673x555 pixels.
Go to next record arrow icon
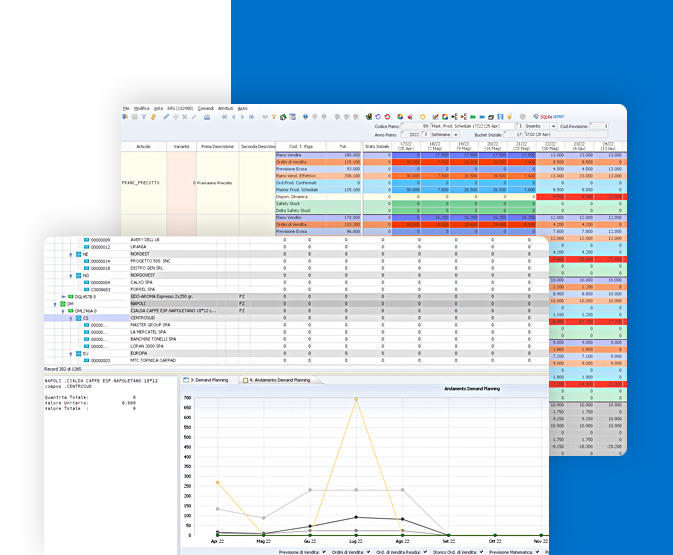[x=243, y=117]
